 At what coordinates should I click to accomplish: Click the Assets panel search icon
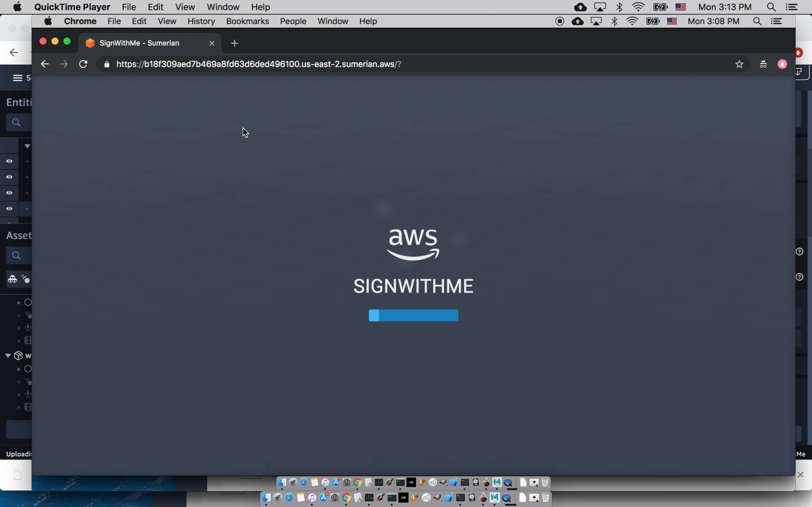tap(16, 255)
